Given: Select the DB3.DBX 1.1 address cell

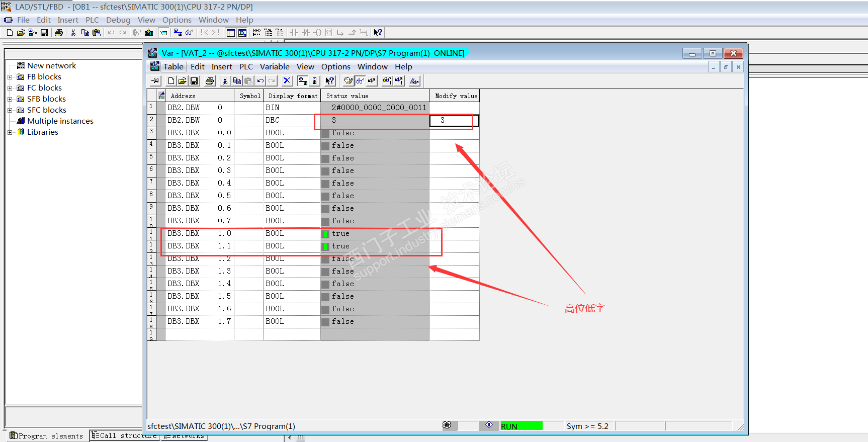Looking at the screenshot, I should [x=200, y=246].
